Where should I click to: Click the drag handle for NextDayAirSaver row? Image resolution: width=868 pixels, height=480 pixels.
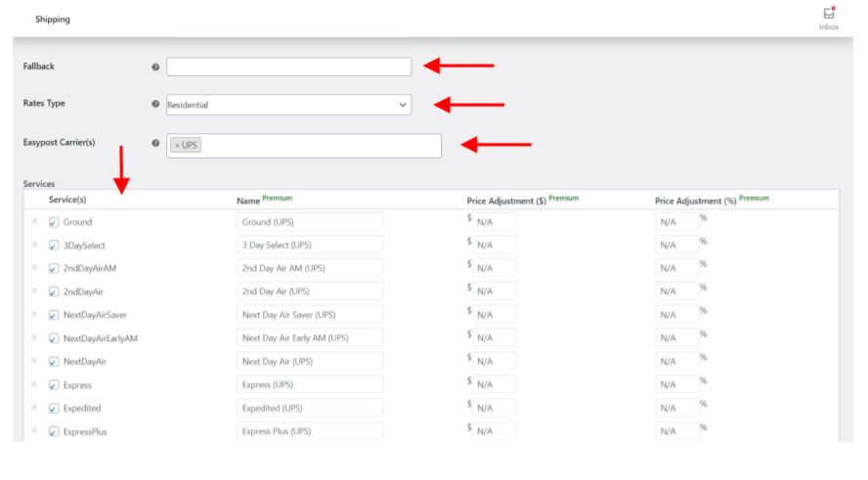pyautogui.click(x=34, y=314)
